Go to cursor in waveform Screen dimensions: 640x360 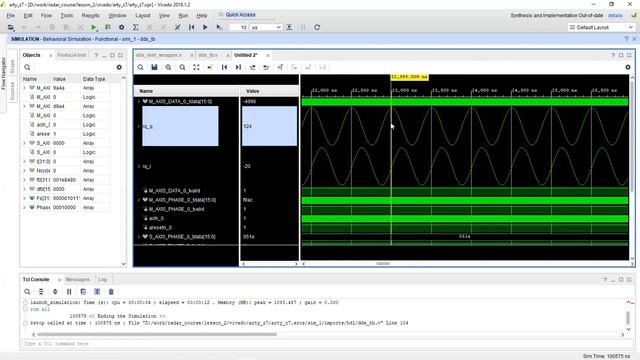(x=210, y=67)
